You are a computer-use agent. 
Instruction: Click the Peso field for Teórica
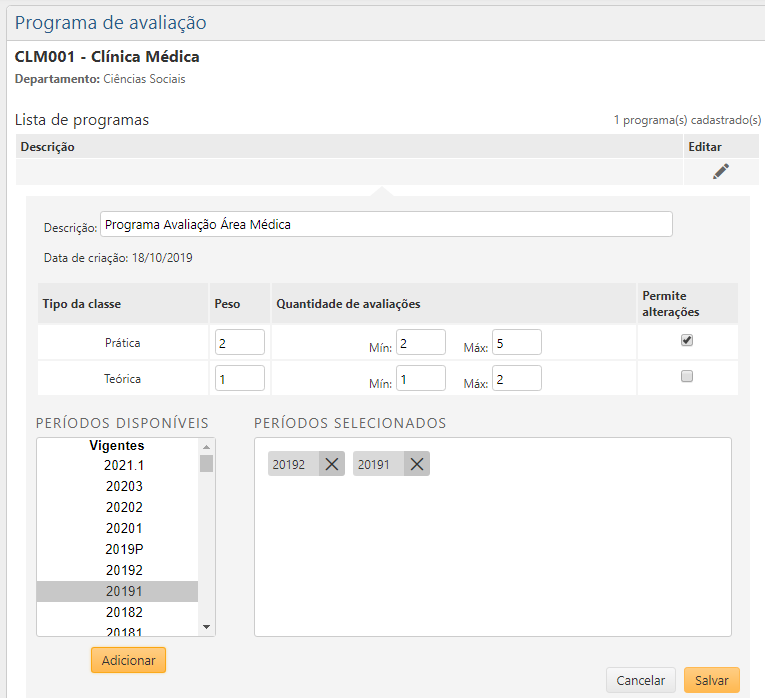[x=239, y=378]
